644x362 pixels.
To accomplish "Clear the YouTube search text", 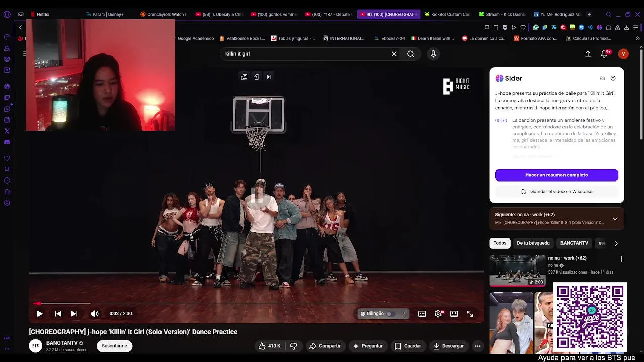I will pyautogui.click(x=394, y=54).
